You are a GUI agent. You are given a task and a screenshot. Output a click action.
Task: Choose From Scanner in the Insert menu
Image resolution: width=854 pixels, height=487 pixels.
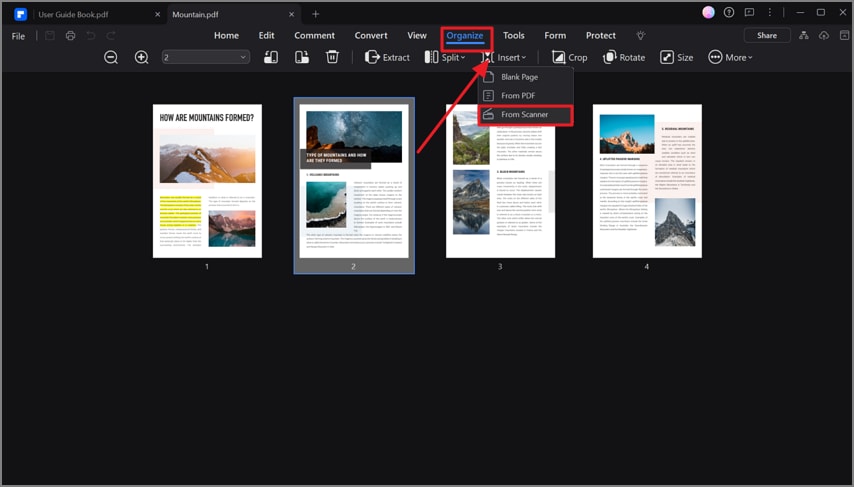526,114
